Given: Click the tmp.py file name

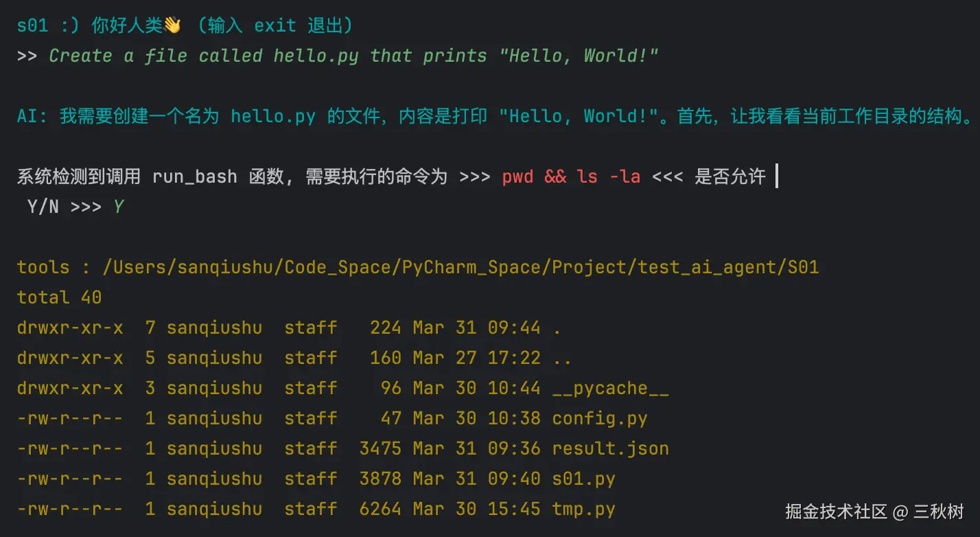Looking at the screenshot, I should tap(583, 509).
